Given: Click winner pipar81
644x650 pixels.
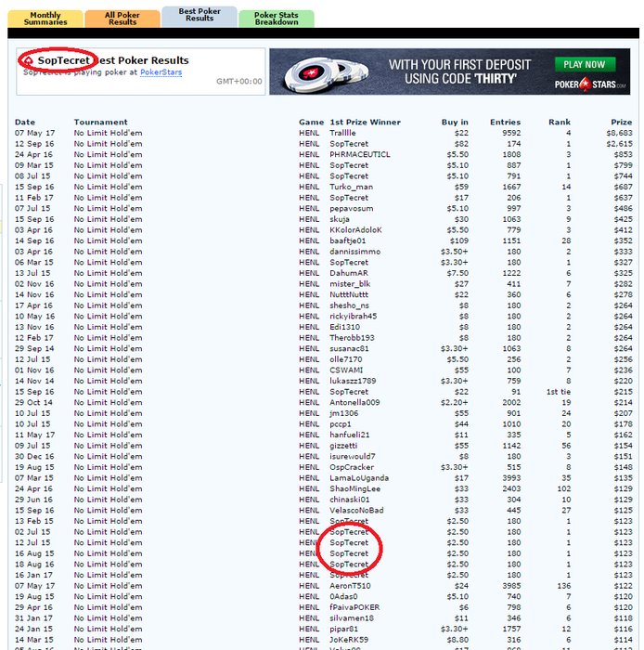Looking at the screenshot, I should click(x=343, y=629).
